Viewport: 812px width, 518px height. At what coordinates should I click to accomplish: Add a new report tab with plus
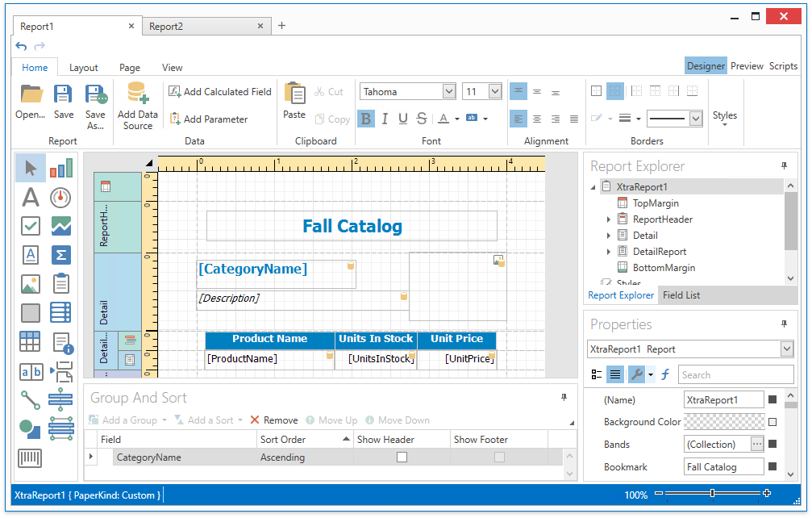click(281, 25)
